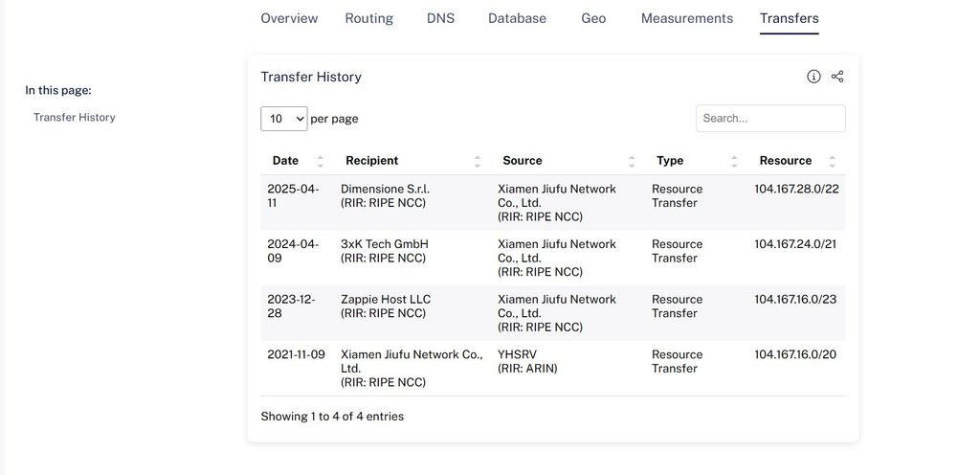Sort table by Resource column arrows
The width and height of the screenshot is (980, 475).
[x=832, y=161]
